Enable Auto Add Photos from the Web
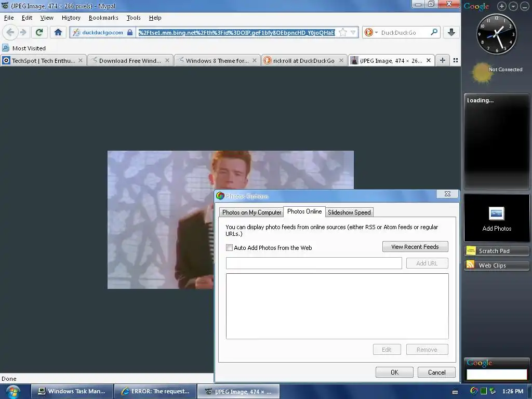The image size is (532, 399). coord(229,248)
